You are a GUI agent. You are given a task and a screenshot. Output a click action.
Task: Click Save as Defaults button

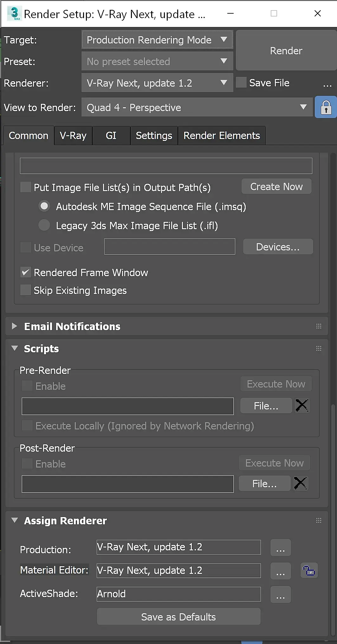coord(178,617)
